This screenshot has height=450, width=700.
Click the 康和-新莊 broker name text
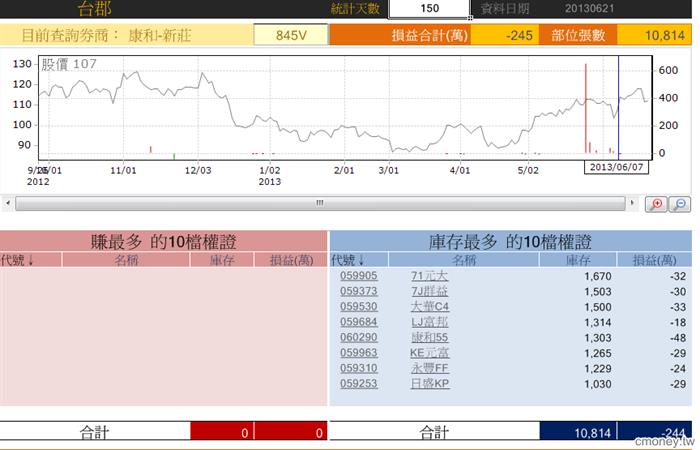(x=159, y=35)
